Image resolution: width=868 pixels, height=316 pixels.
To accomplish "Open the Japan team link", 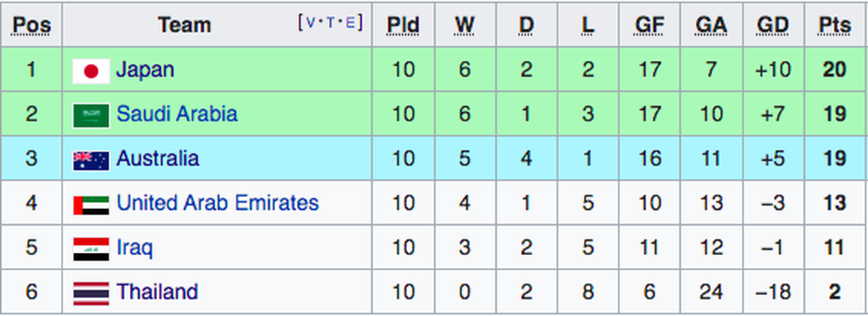I will (x=145, y=70).
